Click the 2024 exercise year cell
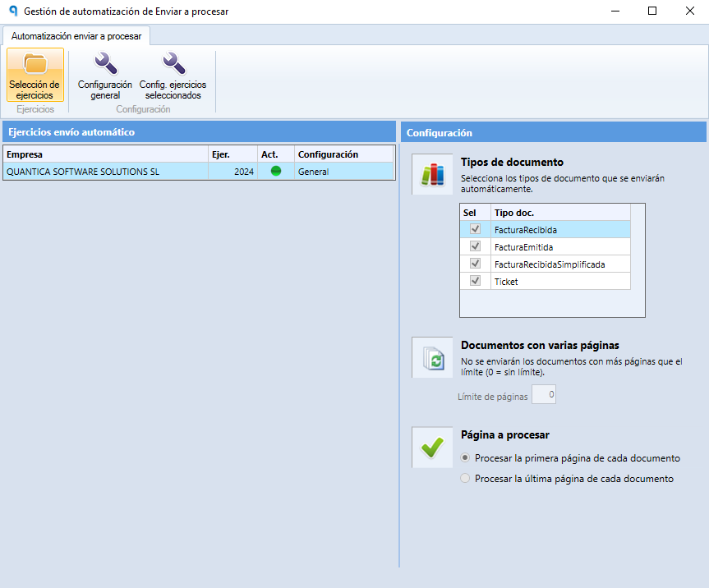 [232, 172]
